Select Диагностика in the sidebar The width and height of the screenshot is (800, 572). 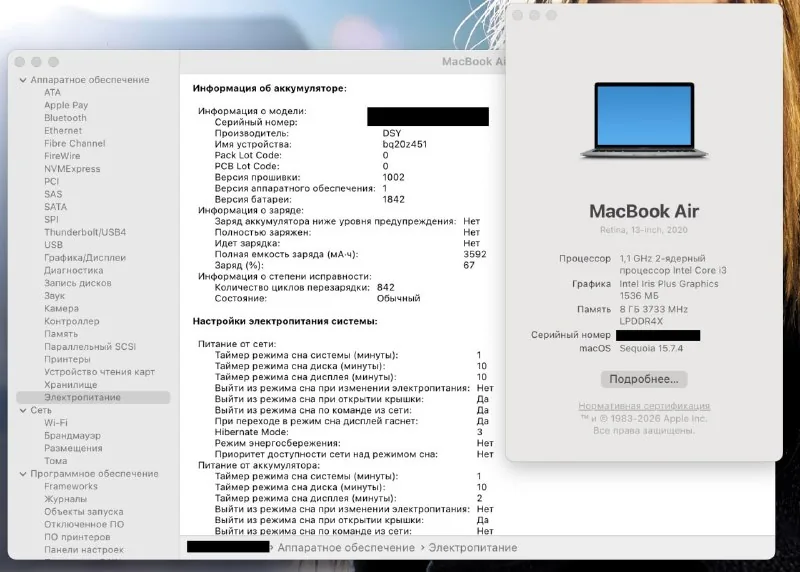(x=73, y=270)
